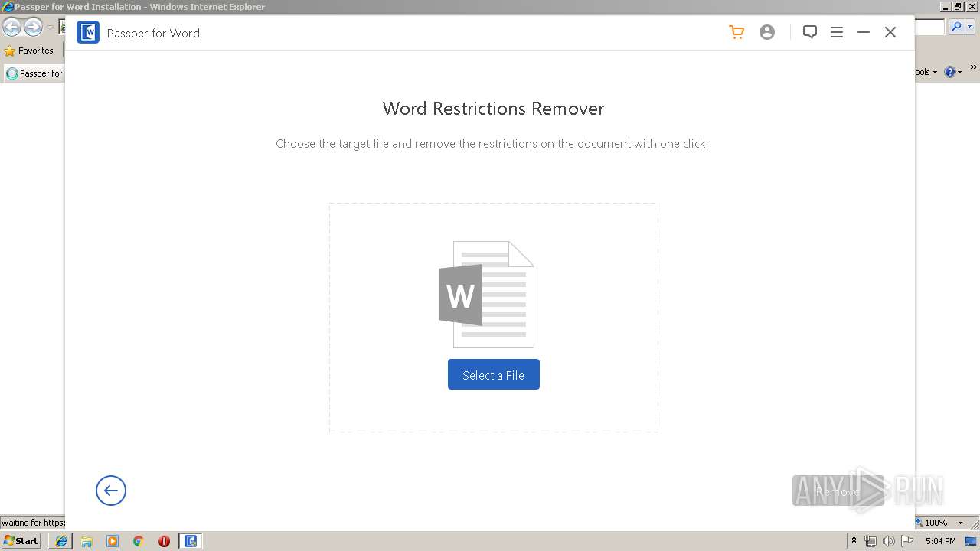Click the network tray icon

(x=871, y=541)
